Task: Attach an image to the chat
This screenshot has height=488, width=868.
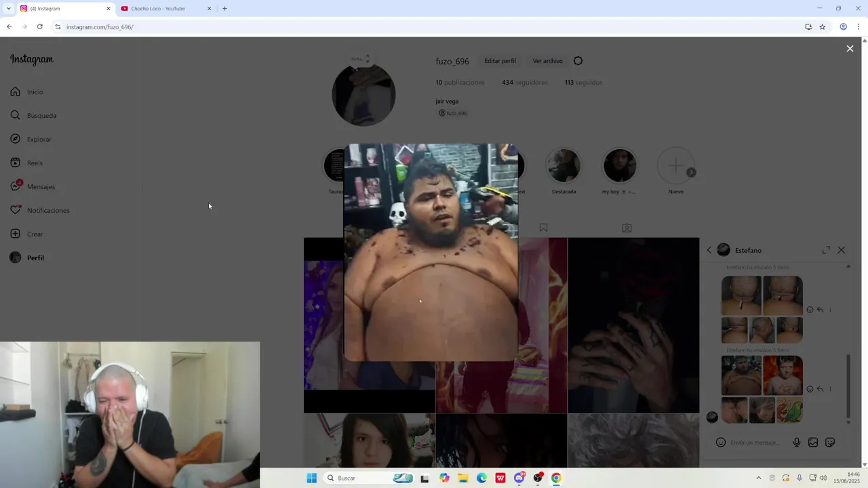Action: click(x=813, y=443)
